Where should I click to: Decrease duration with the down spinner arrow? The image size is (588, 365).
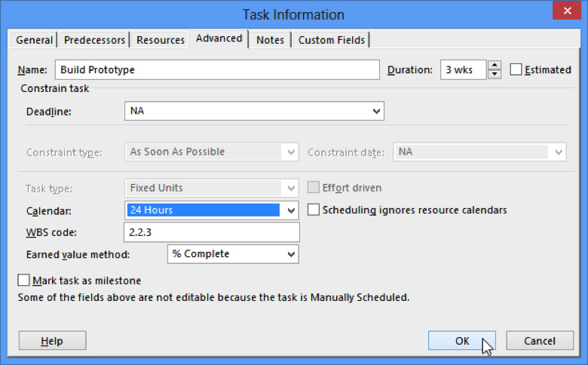[x=495, y=75]
